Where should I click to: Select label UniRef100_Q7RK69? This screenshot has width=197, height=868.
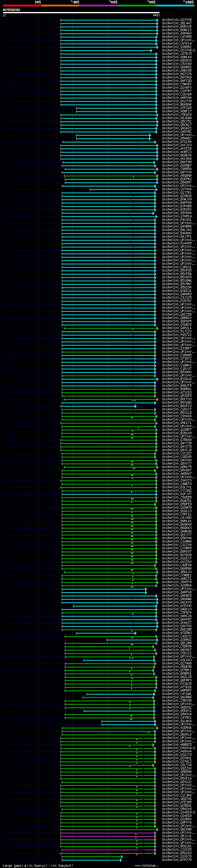tap(177, 440)
